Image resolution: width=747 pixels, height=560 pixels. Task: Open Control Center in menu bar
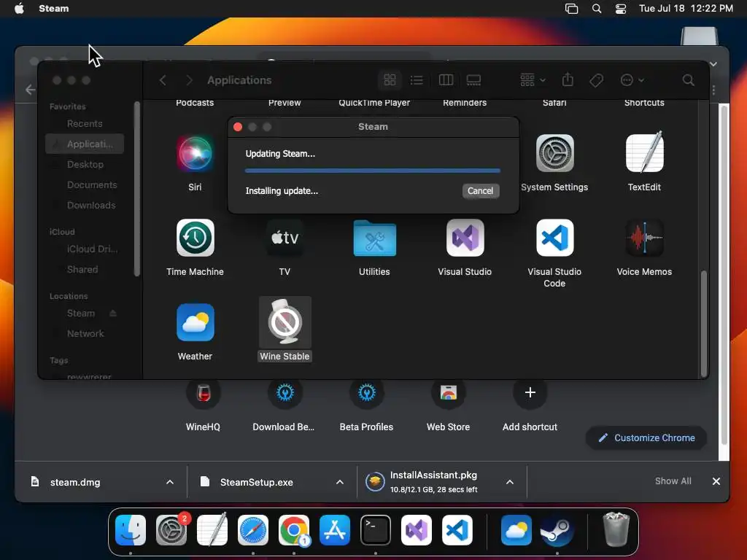pos(620,9)
